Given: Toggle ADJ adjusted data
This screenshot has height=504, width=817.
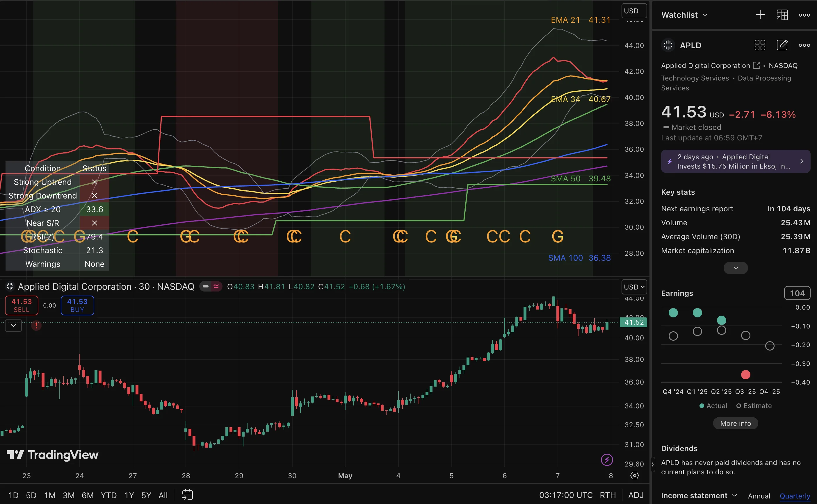Looking at the screenshot, I should pyautogui.click(x=636, y=495).
